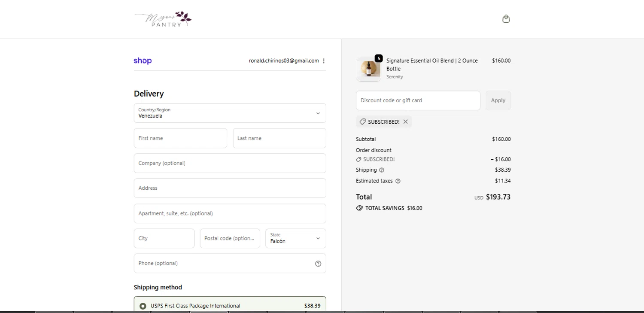Click the quantity badge on product image
The width and height of the screenshot is (644, 313).
coord(379,58)
